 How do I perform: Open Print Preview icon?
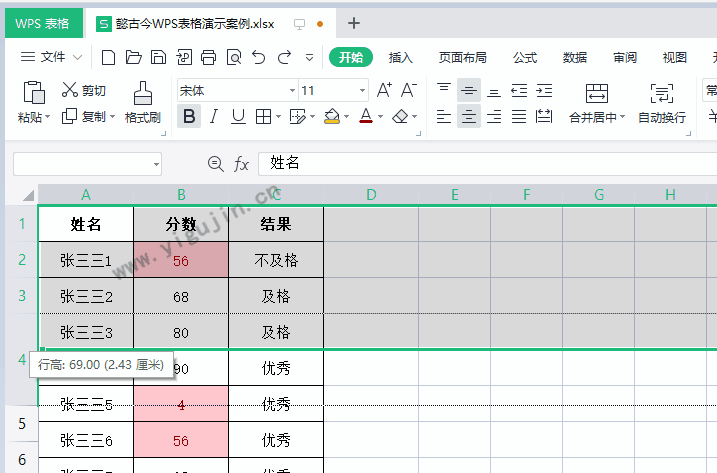tap(234, 58)
